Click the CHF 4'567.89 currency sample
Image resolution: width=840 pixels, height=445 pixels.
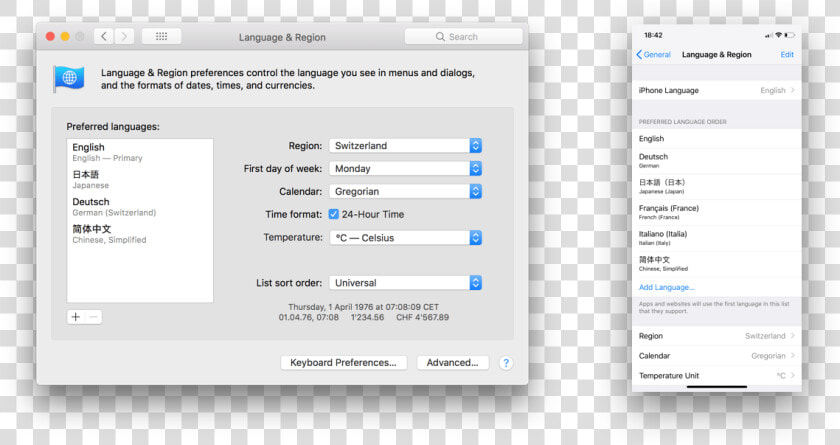pyautogui.click(x=423, y=317)
